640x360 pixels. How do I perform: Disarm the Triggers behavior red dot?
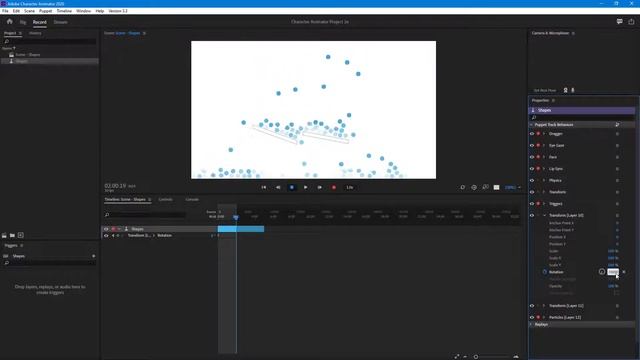click(x=538, y=204)
